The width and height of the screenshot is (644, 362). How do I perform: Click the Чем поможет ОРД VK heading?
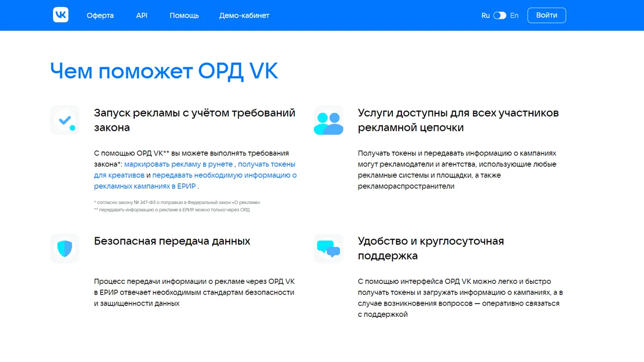[x=164, y=71]
